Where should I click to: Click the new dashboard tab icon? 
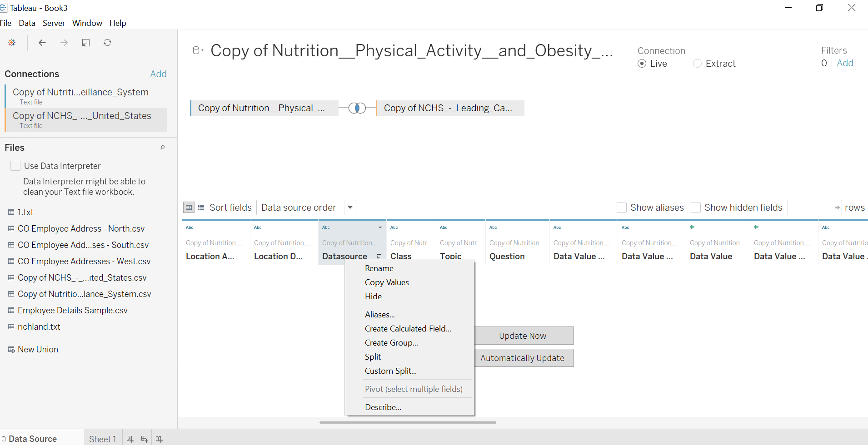pyautogui.click(x=145, y=439)
